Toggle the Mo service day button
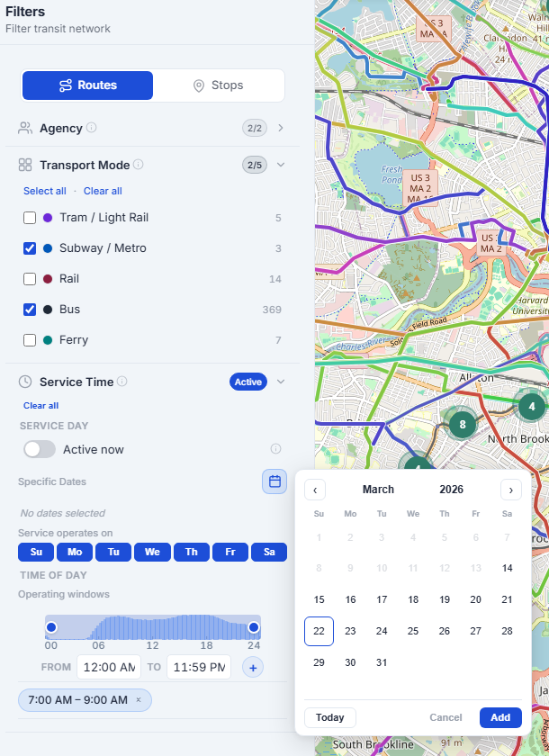549x756 pixels. (x=75, y=552)
